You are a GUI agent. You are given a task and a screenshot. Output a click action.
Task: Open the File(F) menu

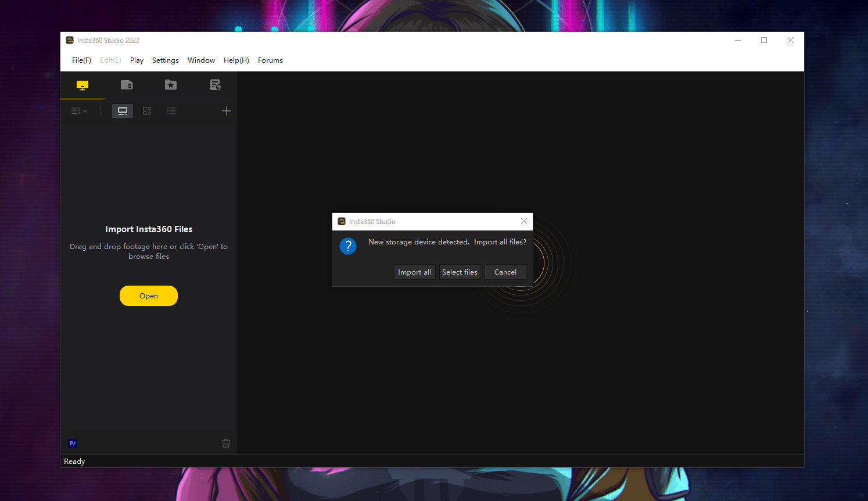[x=81, y=60]
